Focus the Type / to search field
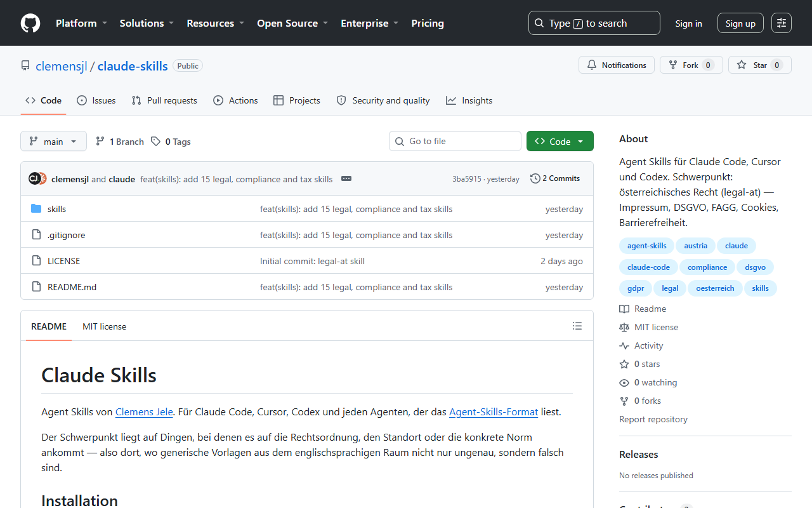 tap(594, 23)
